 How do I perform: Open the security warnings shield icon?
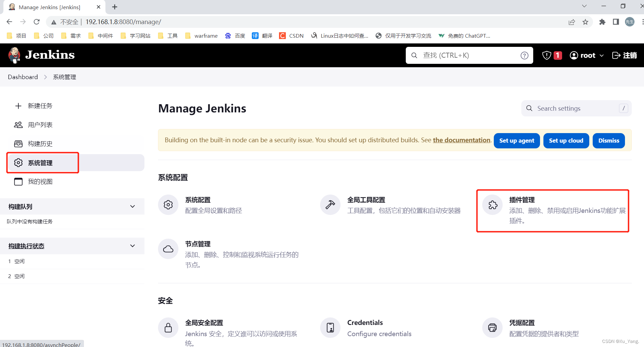(x=546, y=55)
